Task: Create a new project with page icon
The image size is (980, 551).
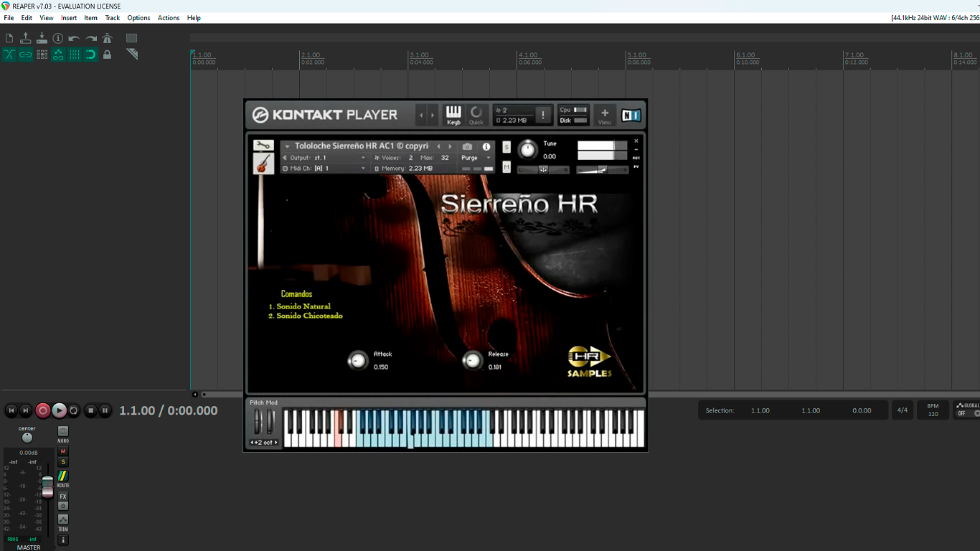Action: tap(9, 38)
